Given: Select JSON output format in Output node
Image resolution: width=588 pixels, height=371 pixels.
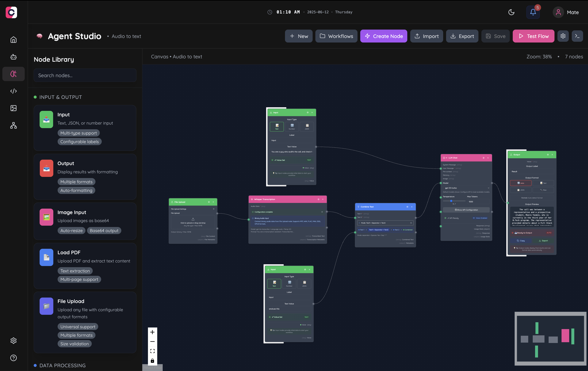Looking at the screenshot, I should click(x=521, y=190).
